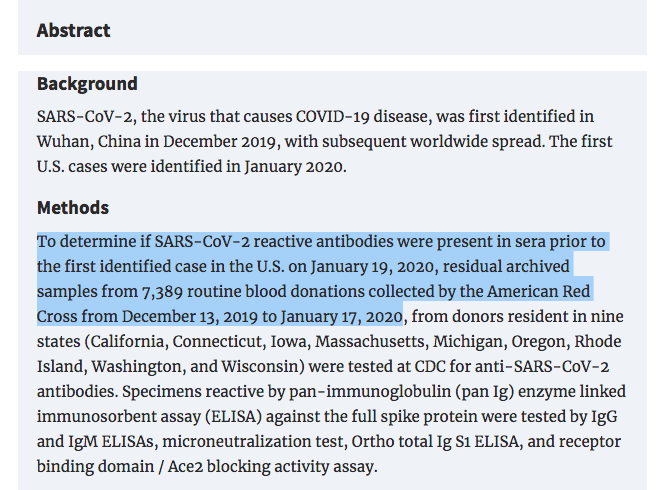Click the word 'pan-immunoglobulin'
This screenshot has width=669, height=490.
click(x=370, y=392)
